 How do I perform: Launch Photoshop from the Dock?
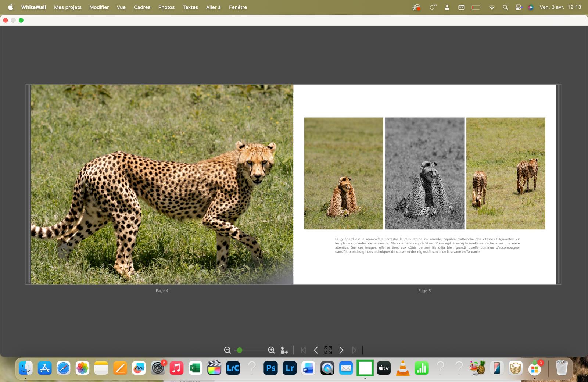[x=270, y=368]
